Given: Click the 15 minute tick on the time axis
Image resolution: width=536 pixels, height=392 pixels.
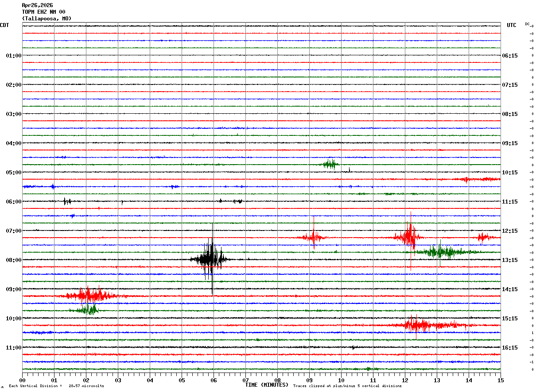Looking at the screenshot, I should pos(500,380).
